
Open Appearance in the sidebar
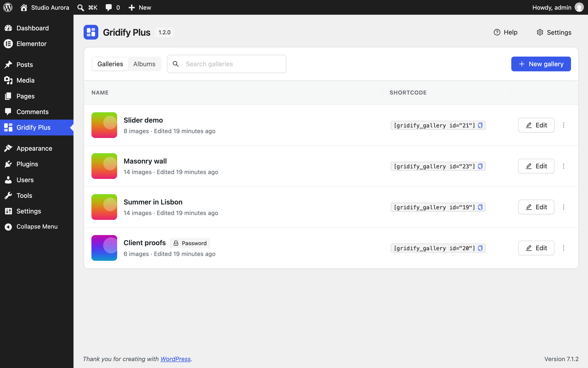pyautogui.click(x=37, y=148)
